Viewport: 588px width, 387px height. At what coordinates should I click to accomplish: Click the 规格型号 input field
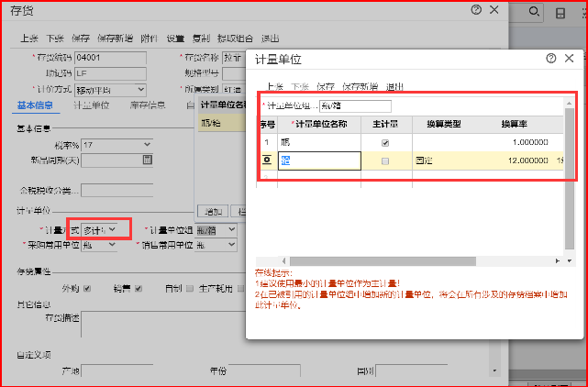point(235,73)
